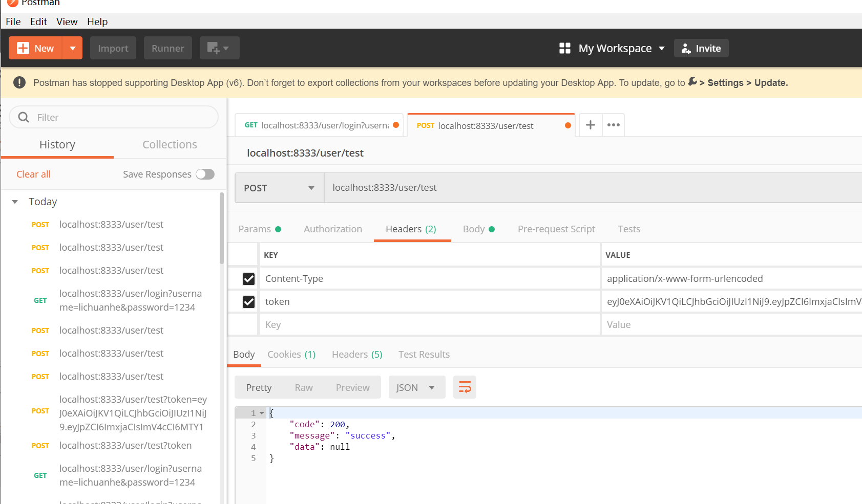Image resolution: width=862 pixels, height=504 pixels.
Task: Click the wrench icon in the banner
Action: point(692,81)
